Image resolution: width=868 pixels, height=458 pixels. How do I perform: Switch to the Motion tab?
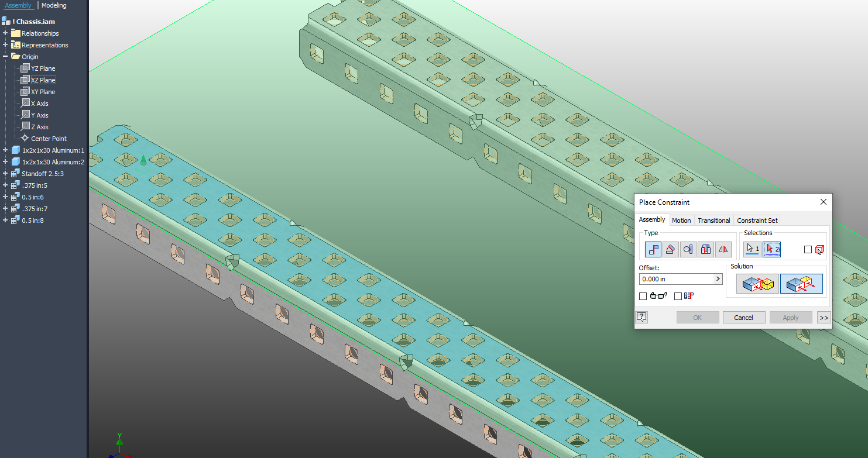[681, 221]
